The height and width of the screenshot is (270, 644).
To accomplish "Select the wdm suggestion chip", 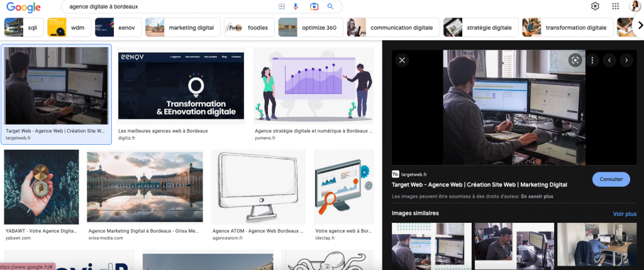I will (69, 28).
